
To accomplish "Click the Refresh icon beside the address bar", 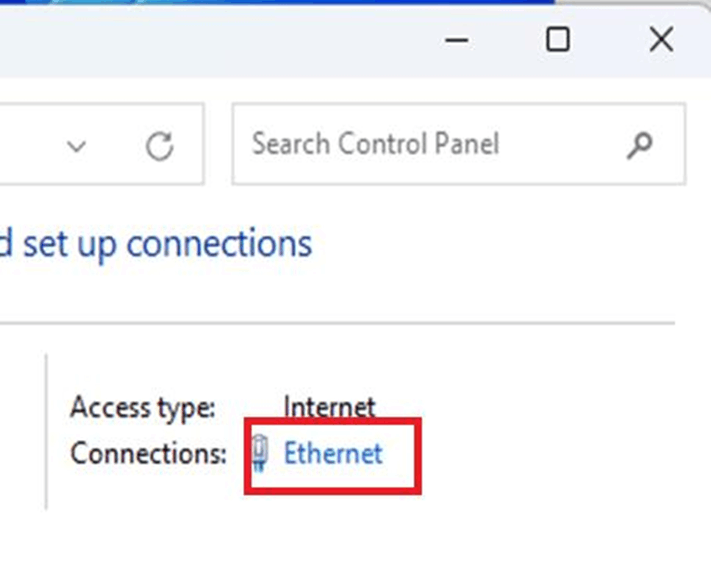I will (159, 146).
